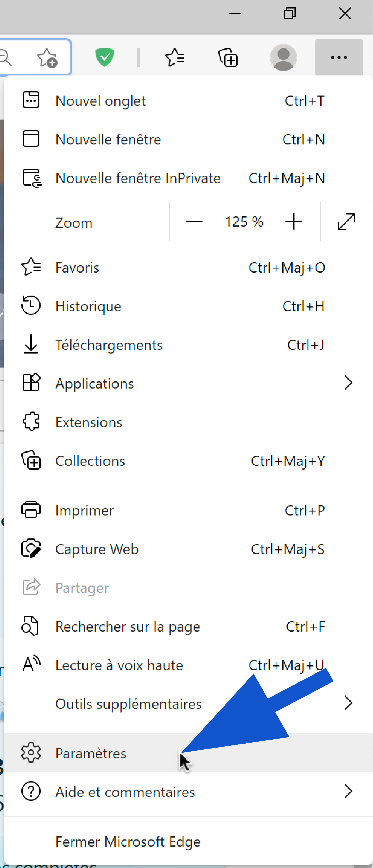Add this page to favorites star icon
The image size is (373, 868).
47,58
